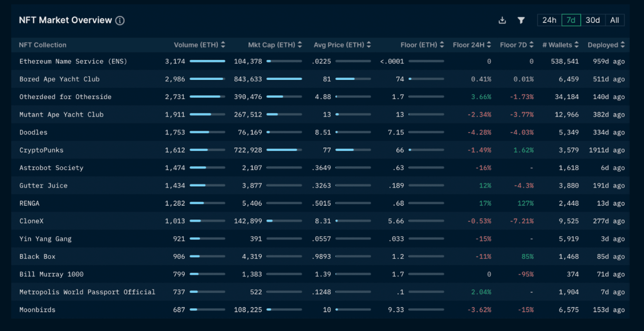Click Bored Ape market cap 843,633
The height and width of the screenshot is (331, 644).
click(248, 79)
